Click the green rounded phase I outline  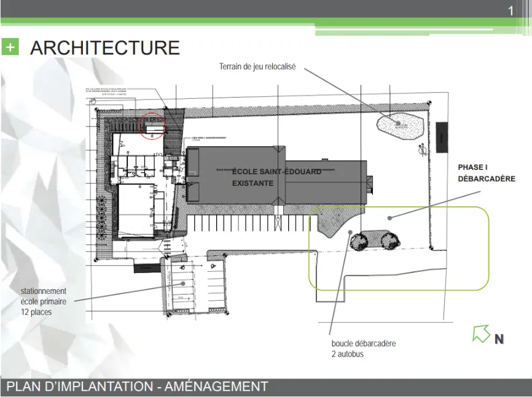(399, 249)
